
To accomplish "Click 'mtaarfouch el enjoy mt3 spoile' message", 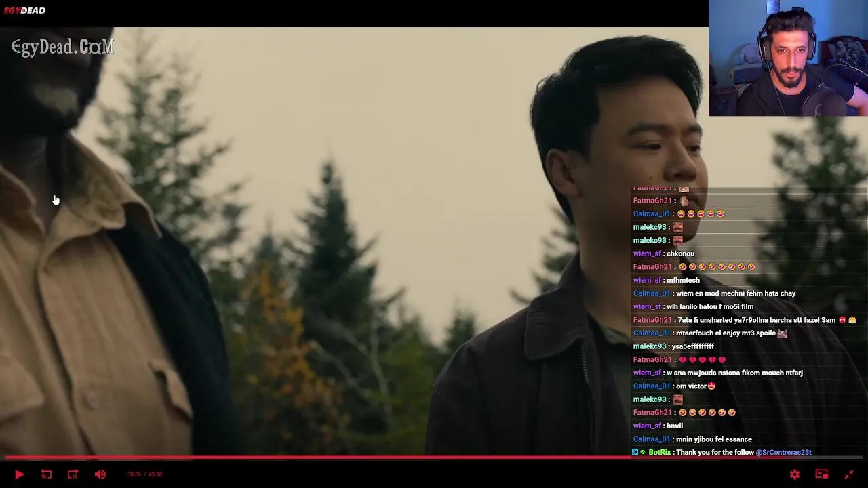I will pyautogui.click(x=709, y=333).
